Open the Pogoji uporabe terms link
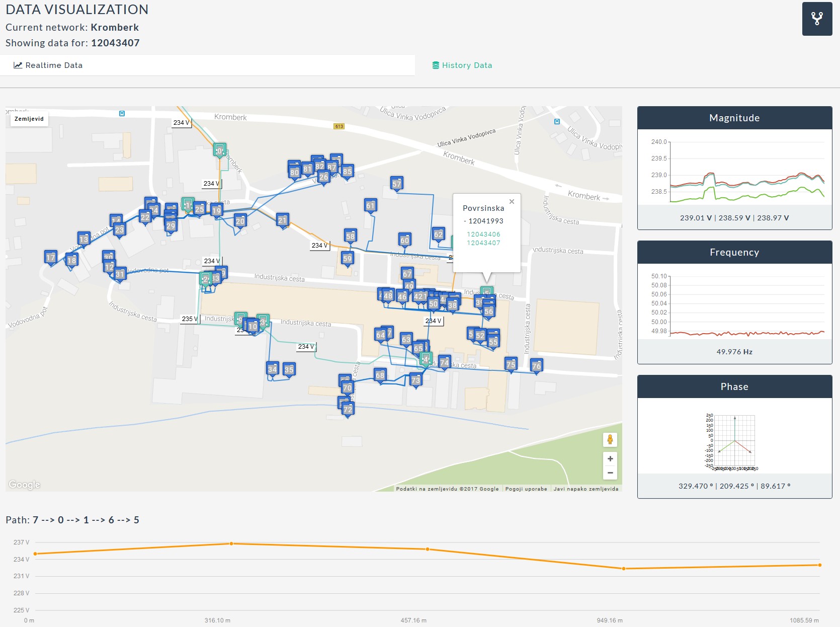 click(526, 489)
